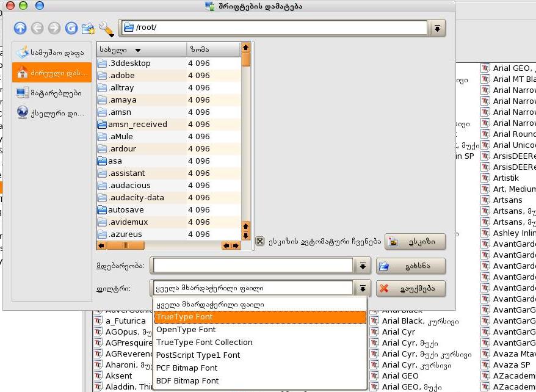The image size is (536, 392).
Task: Click font icon beside a_Futurica in background list
Action: pos(98,321)
